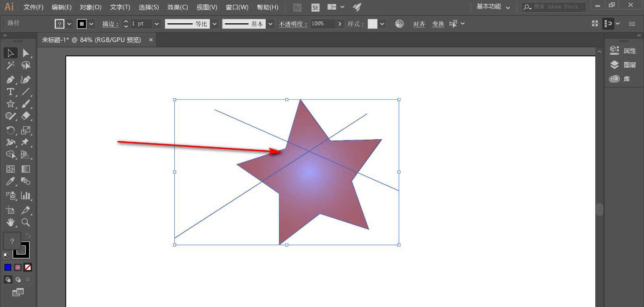The width and height of the screenshot is (644, 307).
Task: Set paint mode to None
Action: (28, 267)
